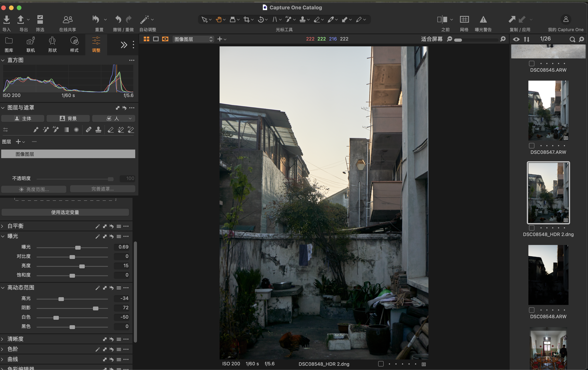Screen dimensions: 588x370
Task: Select the radial gradient mask tool
Action: click(x=76, y=130)
